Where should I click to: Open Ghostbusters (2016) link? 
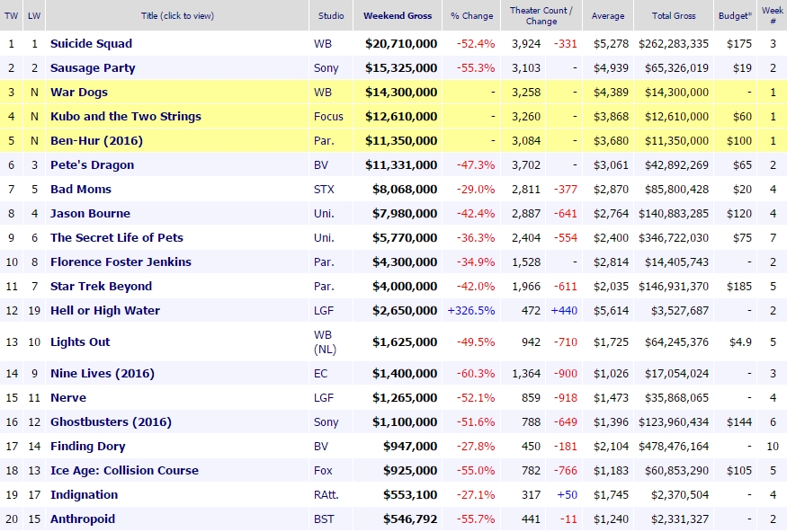click(111, 422)
